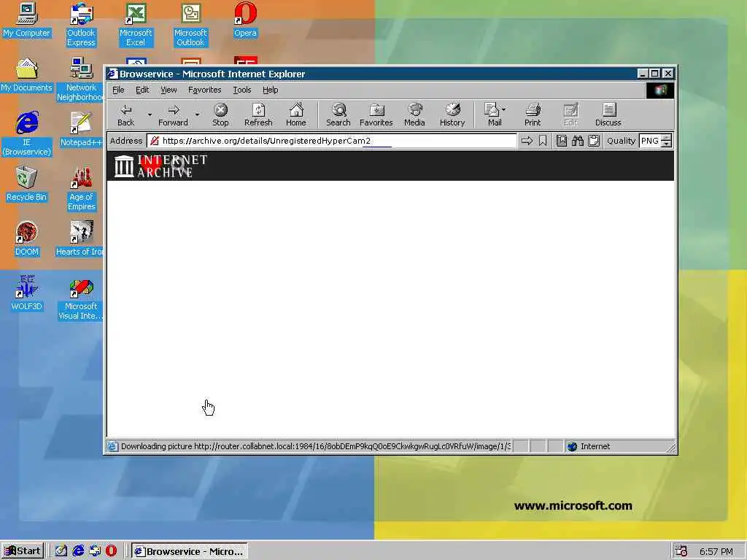Image resolution: width=747 pixels, height=560 pixels.
Task: Select the IE (Browservice) desktop icon
Action: click(x=27, y=134)
